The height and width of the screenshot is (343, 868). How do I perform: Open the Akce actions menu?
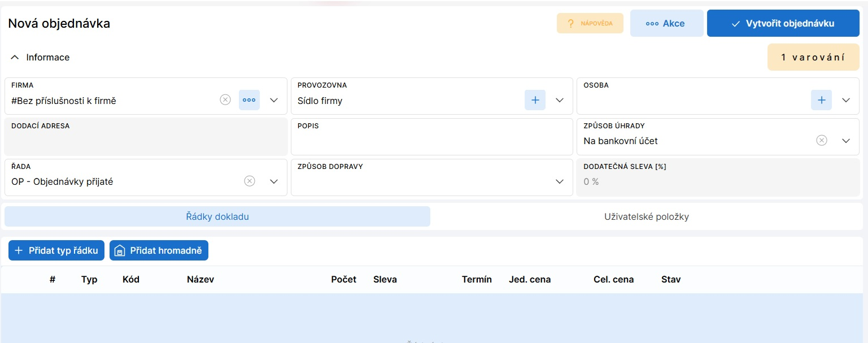[666, 24]
